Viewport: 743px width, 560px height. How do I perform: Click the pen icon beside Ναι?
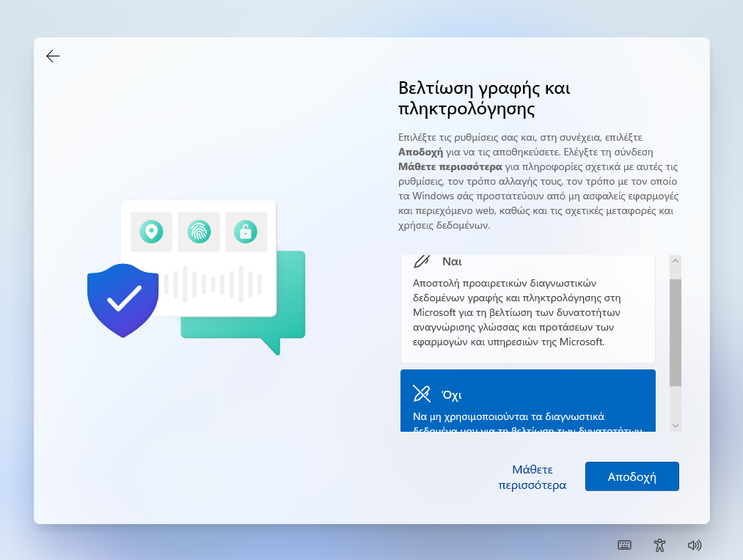pyautogui.click(x=422, y=261)
